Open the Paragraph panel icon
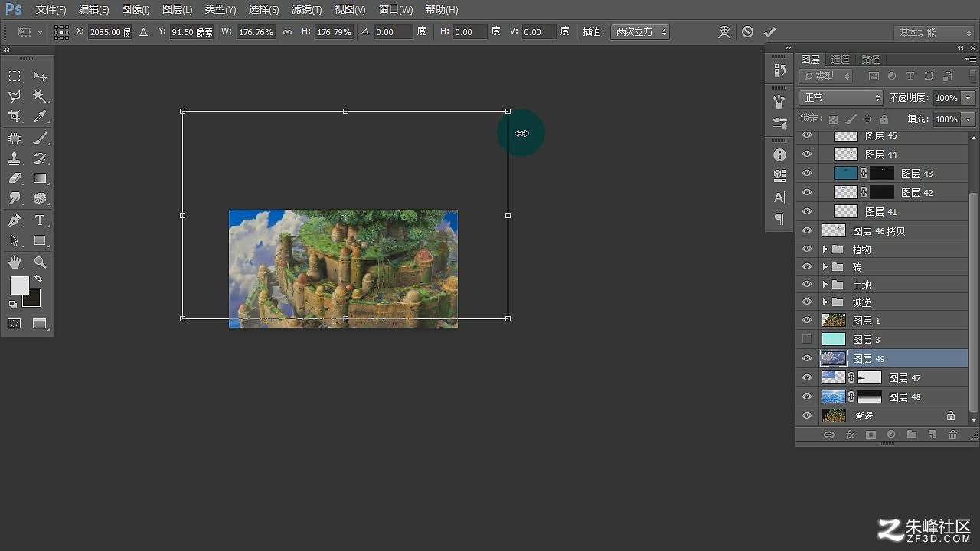Screen dimensions: 980x551 pos(779,219)
